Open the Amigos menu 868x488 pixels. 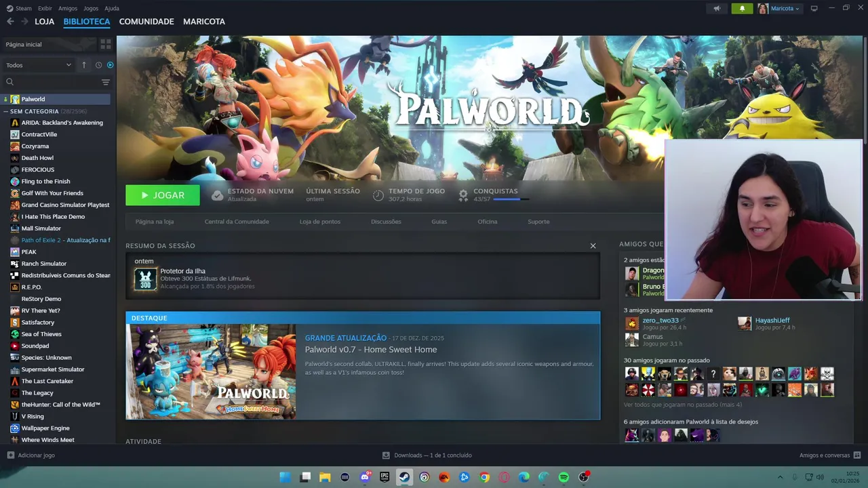(68, 8)
